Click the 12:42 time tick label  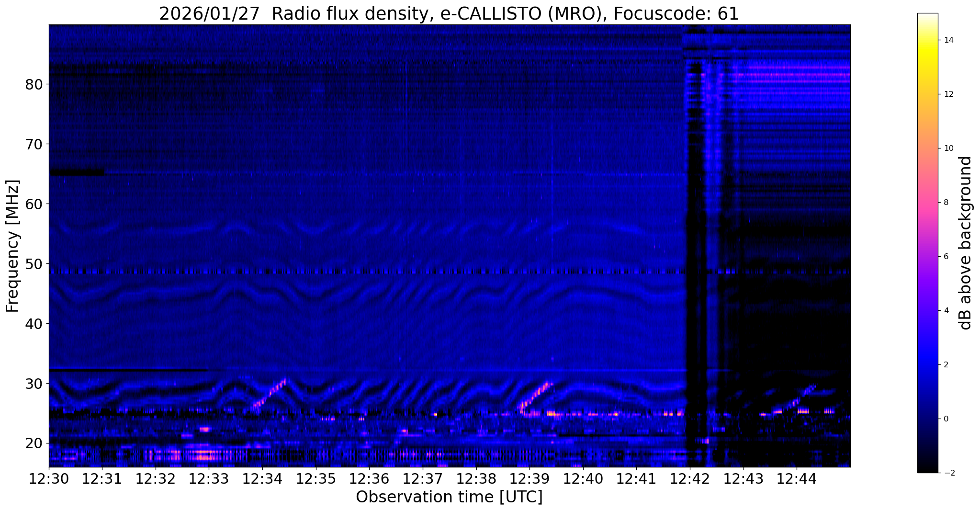690,478
